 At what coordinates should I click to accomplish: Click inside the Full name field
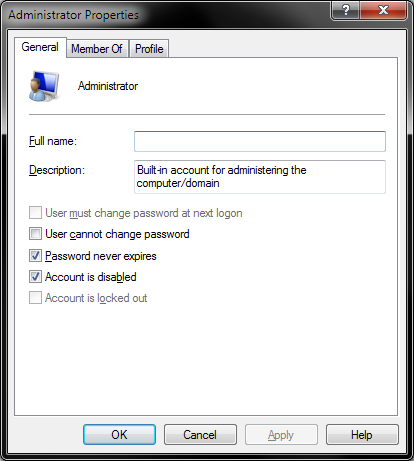(260, 141)
